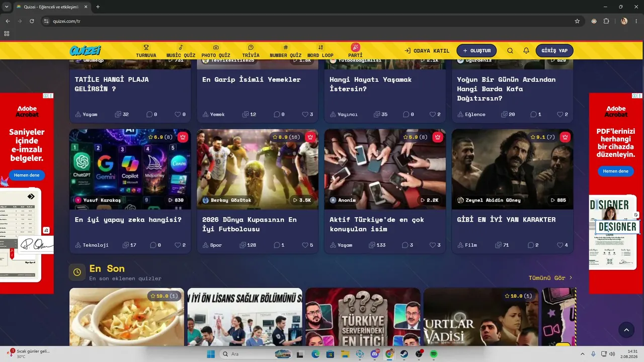Open the Chrome extensions puzzle icon

pyautogui.click(x=606, y=21)
